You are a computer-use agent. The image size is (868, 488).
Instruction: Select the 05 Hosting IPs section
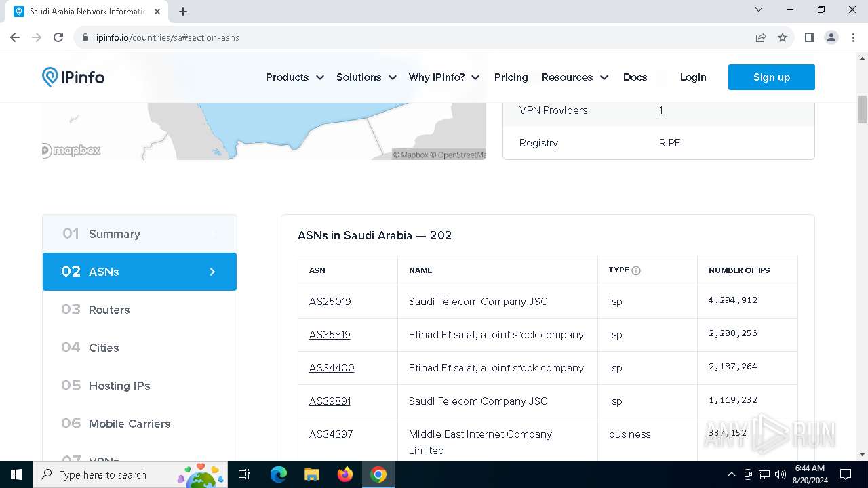point(140,386)
